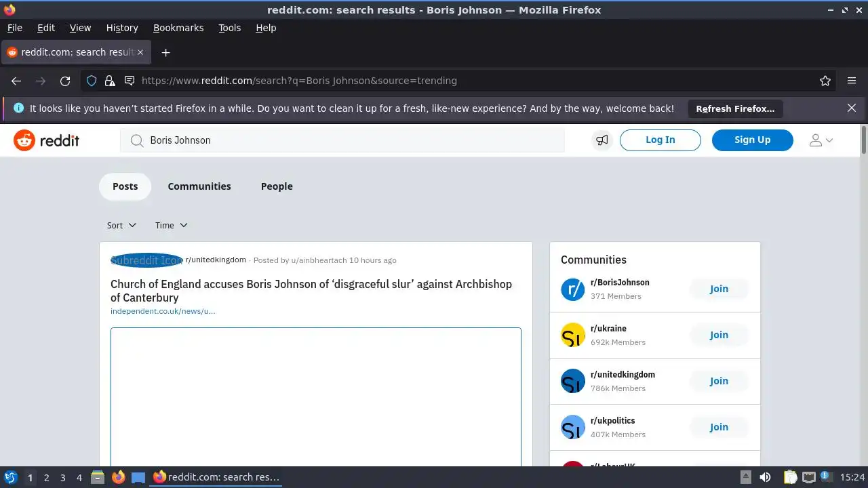Click the network connection tray icon

click(x=808, y=477)
